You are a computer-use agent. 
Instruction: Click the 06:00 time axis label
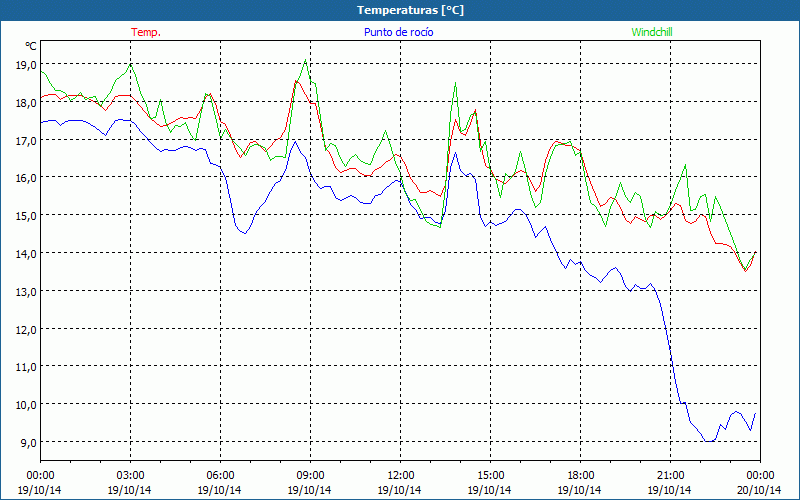point(220,476)
